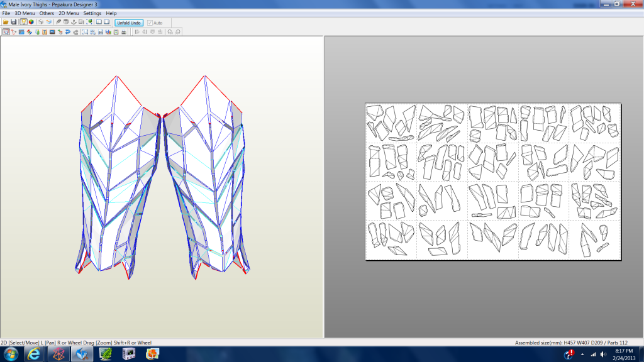Toggle the light bulb lighting icon
The height and width of the screenshot is (362, 644).
click(x=23, y=22)
